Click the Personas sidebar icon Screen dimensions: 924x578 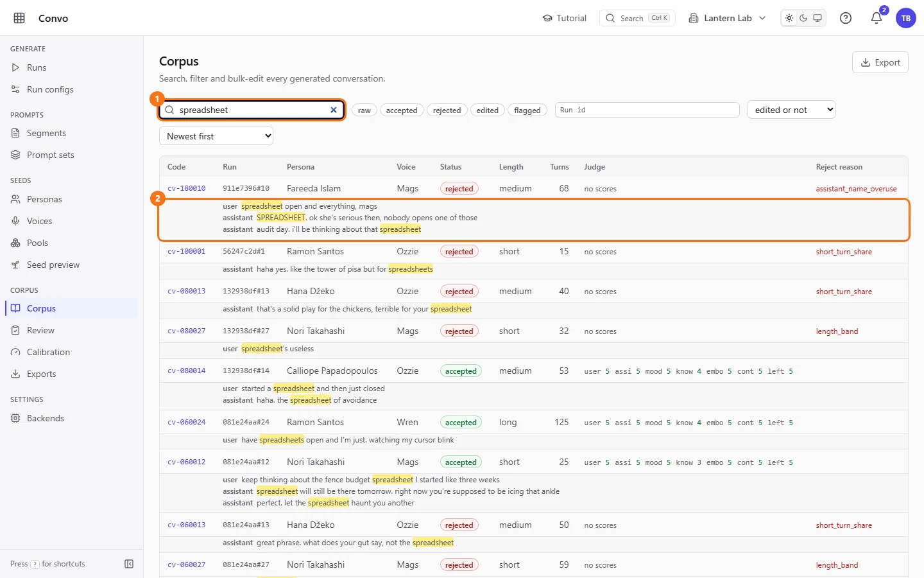[x=15, y=199]
